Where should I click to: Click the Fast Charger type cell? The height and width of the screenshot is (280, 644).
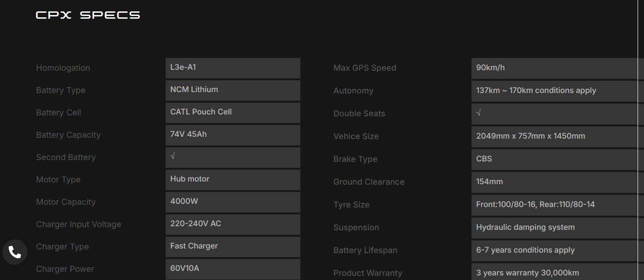click(233, 247)
